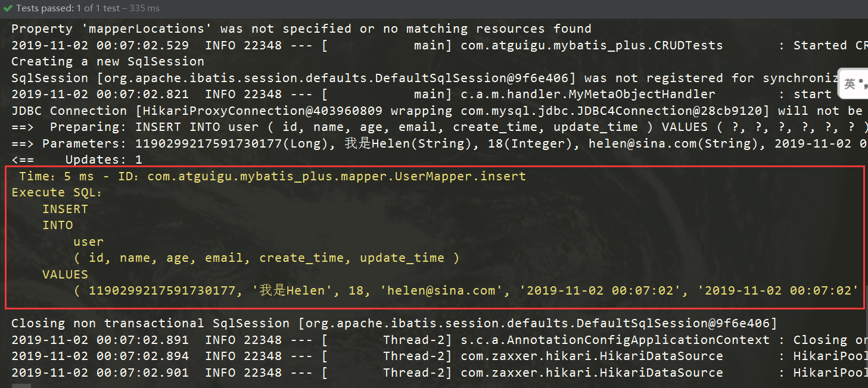Click the 'mapperLocations' property warning line
868x388 pixels.
tap(301, 29)
